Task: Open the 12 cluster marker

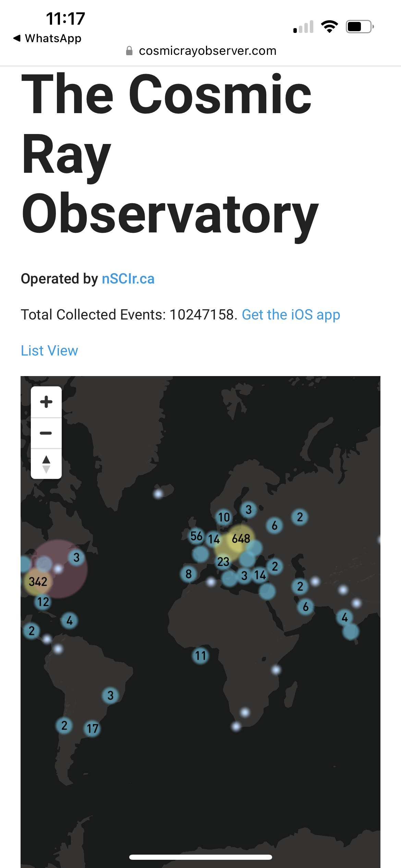Action: (43, 602)
